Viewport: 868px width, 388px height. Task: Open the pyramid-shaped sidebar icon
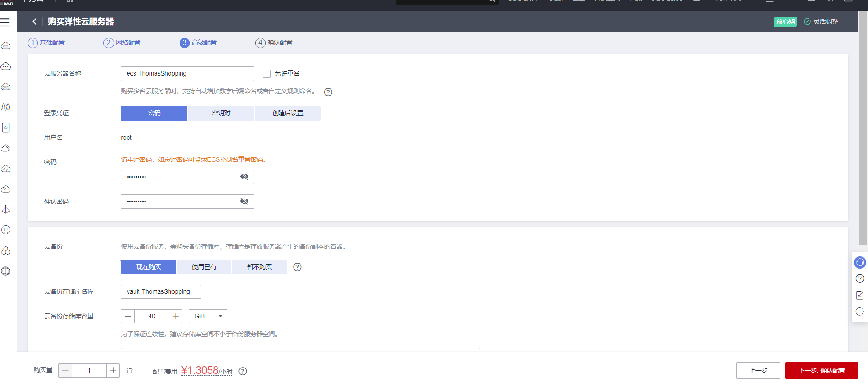6,209
